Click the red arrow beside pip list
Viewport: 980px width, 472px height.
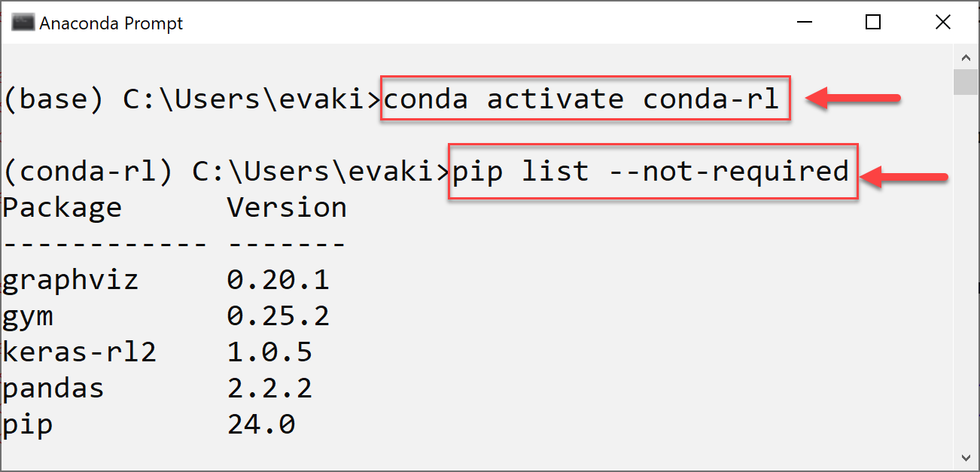(x=904, y=178)
